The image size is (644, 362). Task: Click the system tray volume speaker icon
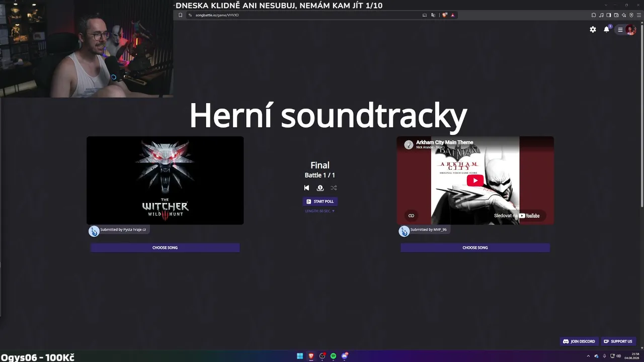619,356
